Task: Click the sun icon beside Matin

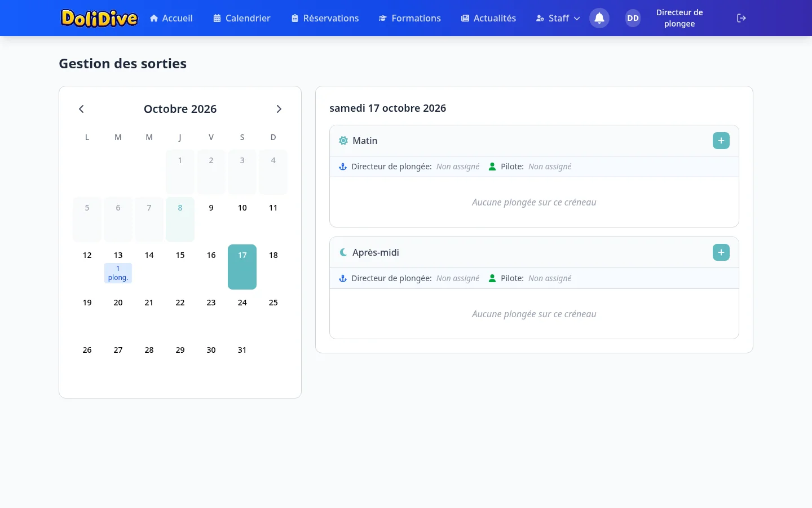Action: tap(343, 141)
